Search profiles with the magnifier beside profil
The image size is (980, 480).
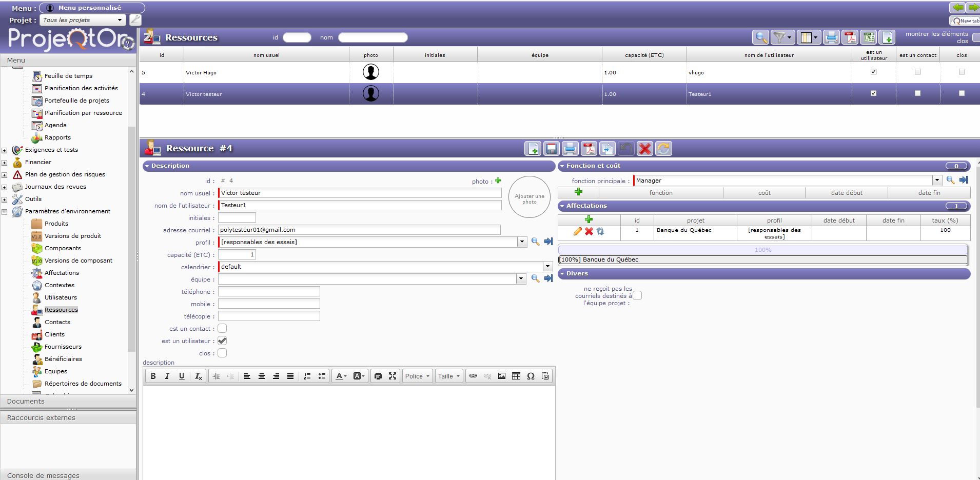pos(535,242)
